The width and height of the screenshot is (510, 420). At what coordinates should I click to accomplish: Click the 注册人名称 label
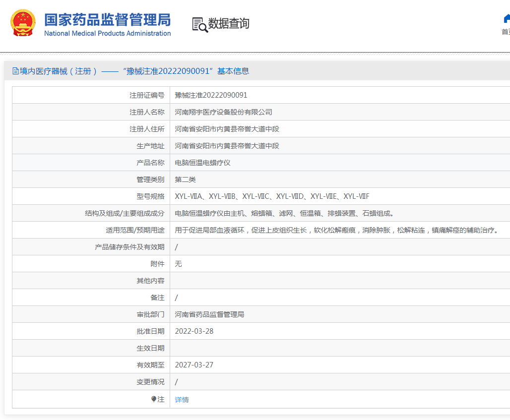[147, 112]
